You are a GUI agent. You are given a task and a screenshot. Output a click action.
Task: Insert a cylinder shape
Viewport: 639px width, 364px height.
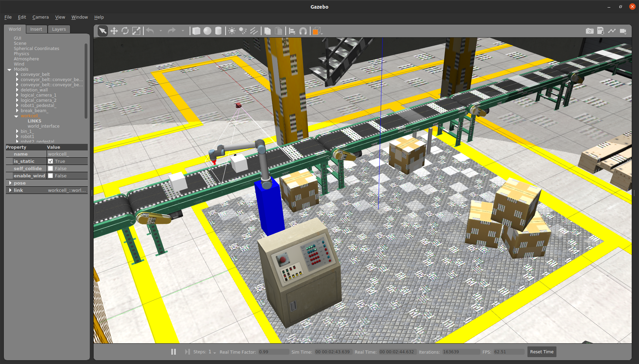click(218, 31)
